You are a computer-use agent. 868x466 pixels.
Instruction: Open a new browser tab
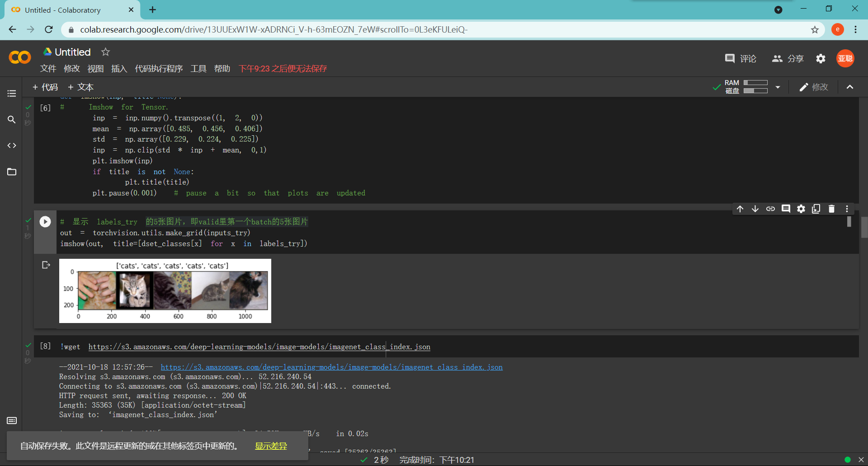pyautogui.click(x=152, y=10)
